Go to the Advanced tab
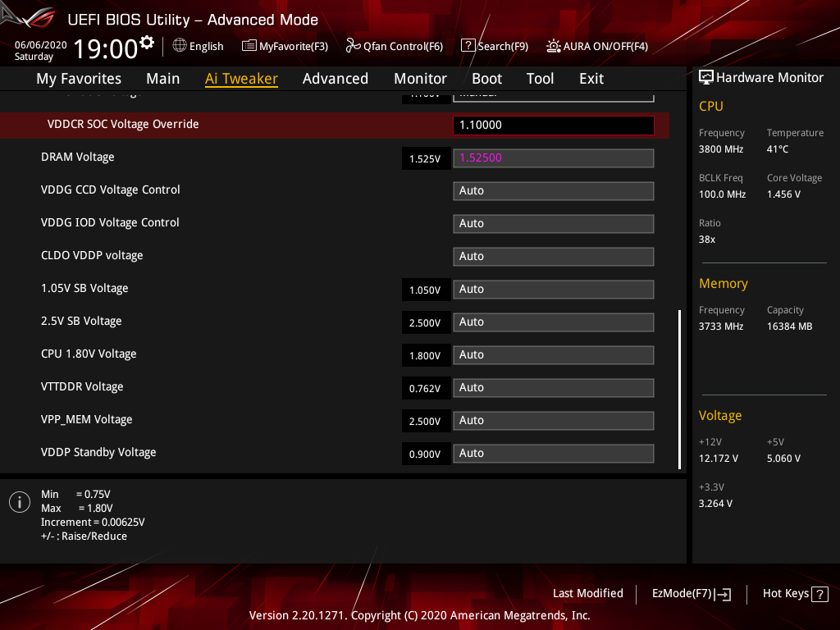 click(336, 79)
